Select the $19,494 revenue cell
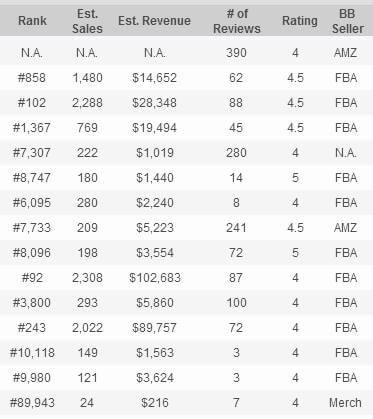373x419 pixels. click(154, 128)
